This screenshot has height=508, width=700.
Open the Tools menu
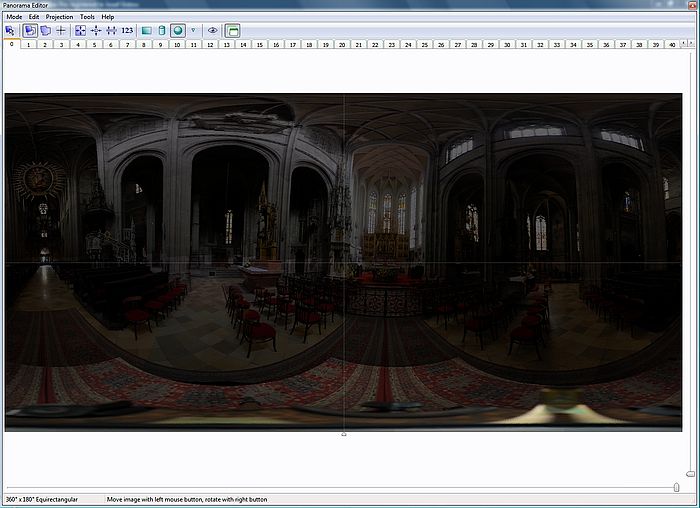(x=88, y=17)
